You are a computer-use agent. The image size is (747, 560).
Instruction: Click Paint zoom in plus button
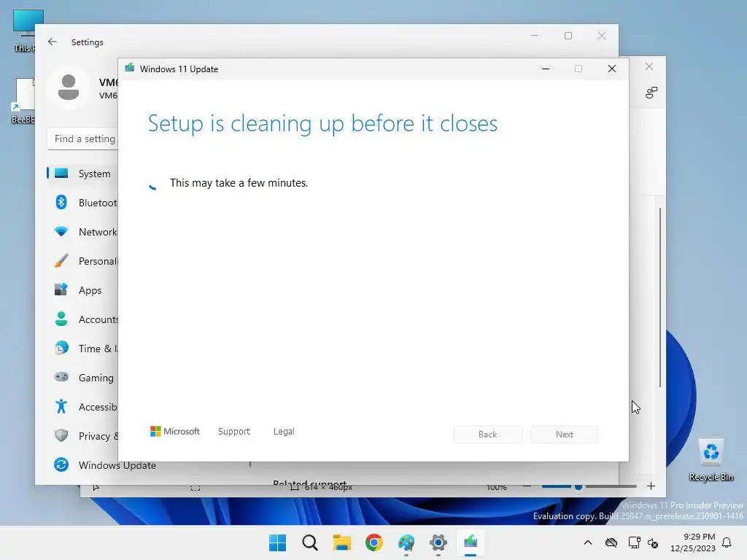pyautogui.click(x=651, y=486)
